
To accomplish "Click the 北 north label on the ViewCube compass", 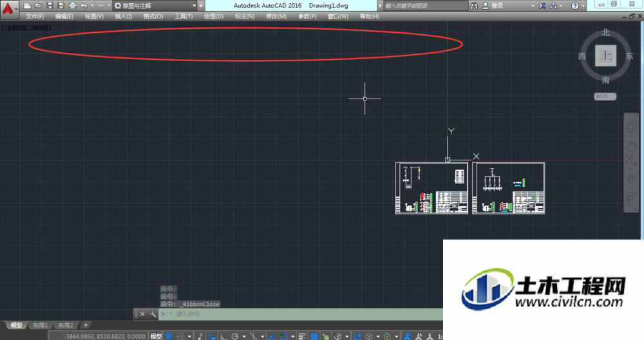I will (x=606, y=33).
